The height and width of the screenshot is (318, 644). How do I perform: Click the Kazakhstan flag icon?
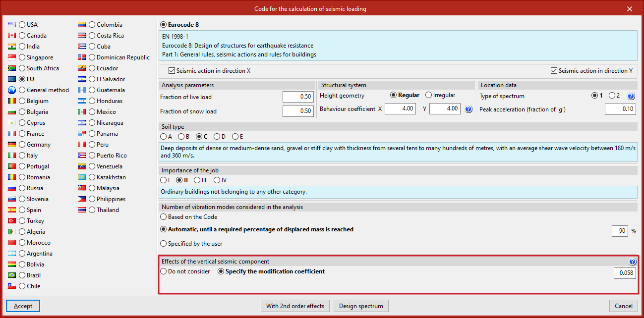pyautogui.click(x=82, y=177)
